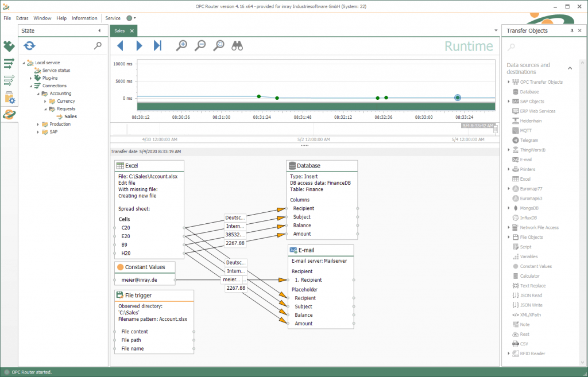Go to next transfer with right arrow
This screenshot has width=588, height=377.
point(139,46)
